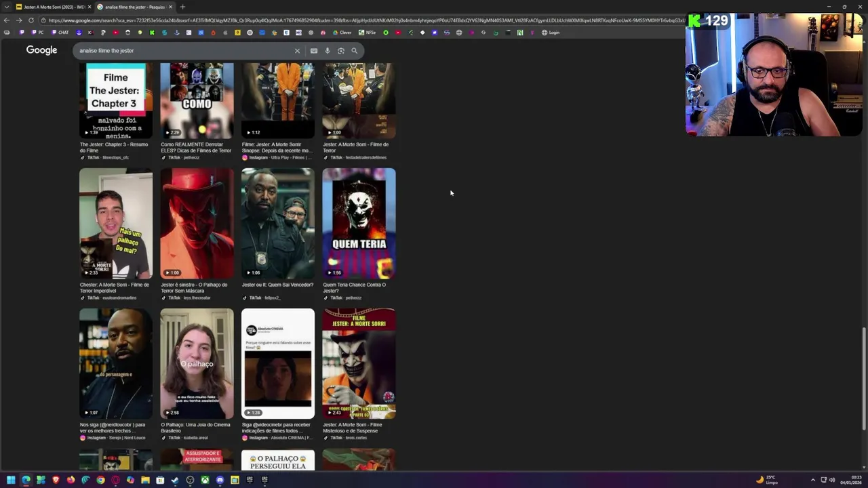Image resolution: width=868 pixels, height=488 pixels.
Task: Open the clock and date 04/01/2026
Action: tap(850, 480)
